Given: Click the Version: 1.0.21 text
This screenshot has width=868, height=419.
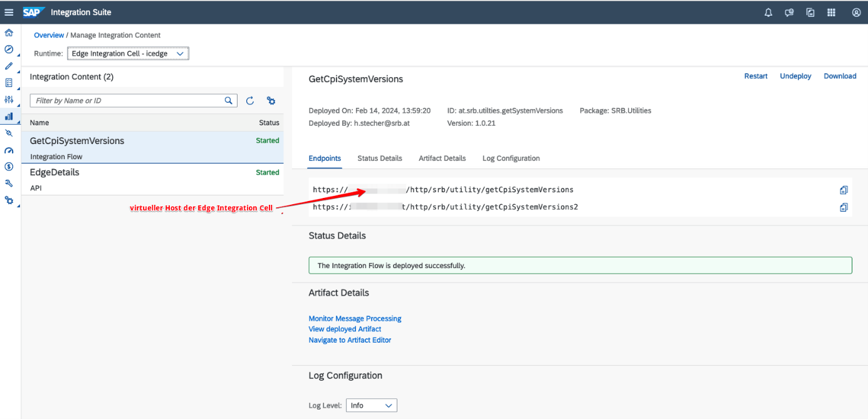Looking at the screenshot, I should pos(471,123).
